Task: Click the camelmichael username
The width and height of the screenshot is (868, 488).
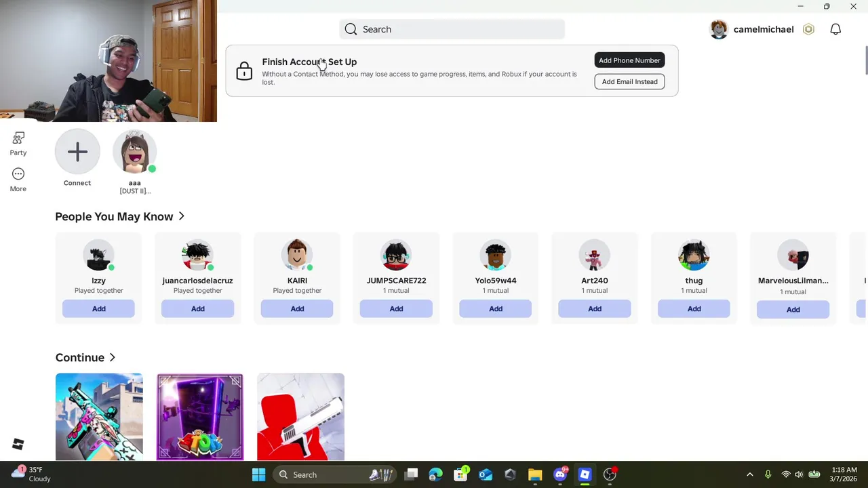Action: (764, 29)
